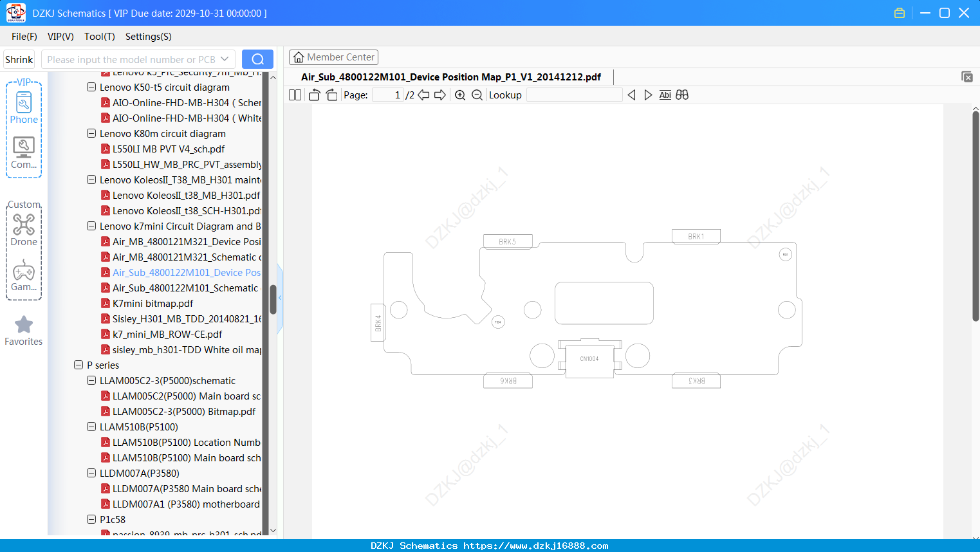The height and width of the screenshot is (552, 980).
Task: Open LLAM005C2-3(P5000) Bitmap.pdf
Action: coord(184,411)
